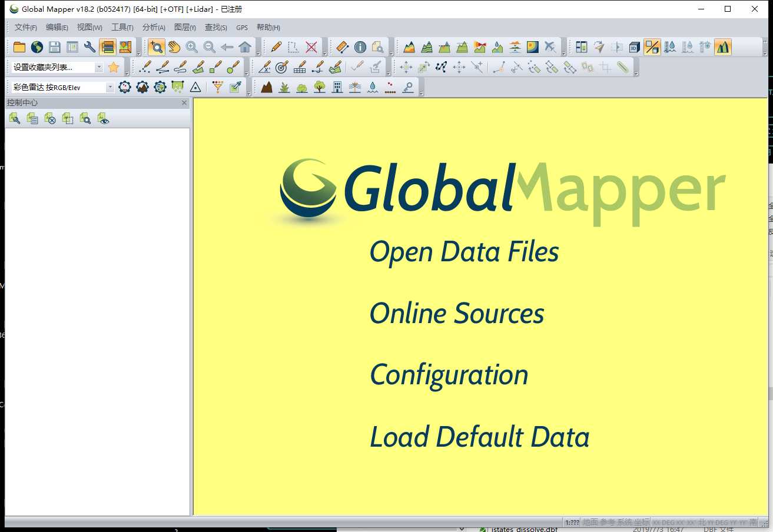Viewport: 773px width, 532px height.
Task: Open the 查找 (Search) menu
Action: click(216, 27)
